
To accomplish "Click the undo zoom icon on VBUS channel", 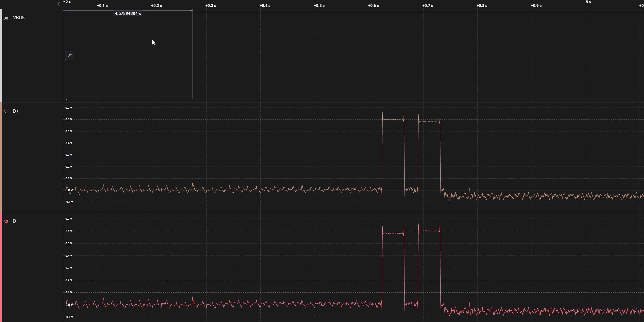I will coord(69,55).
